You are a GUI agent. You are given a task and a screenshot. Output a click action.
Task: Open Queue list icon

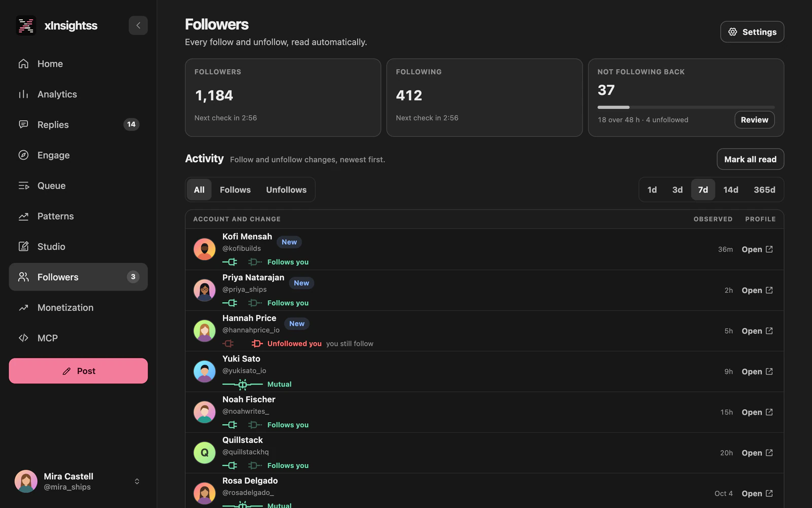click(x=23, y=185)
